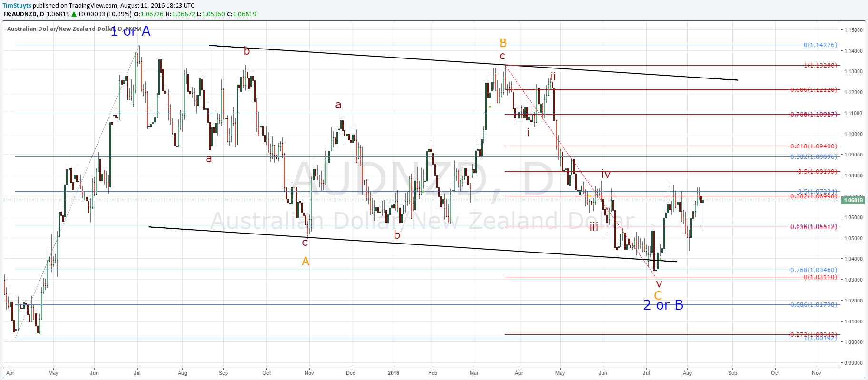Click the 1.15000 price axis label
The width and height of the screenshot is (868, 380).
tap(853, 30)
